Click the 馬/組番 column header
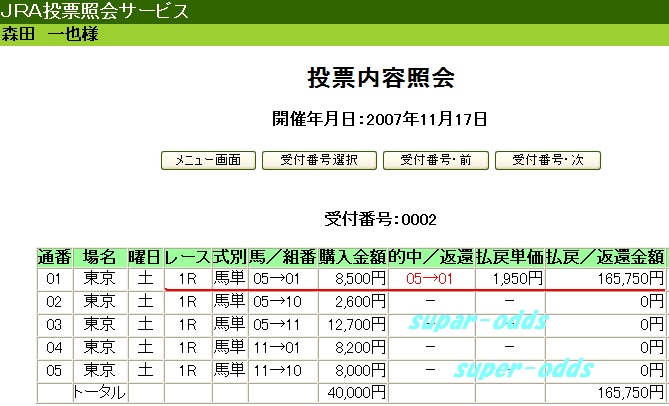 coord(283,257)
